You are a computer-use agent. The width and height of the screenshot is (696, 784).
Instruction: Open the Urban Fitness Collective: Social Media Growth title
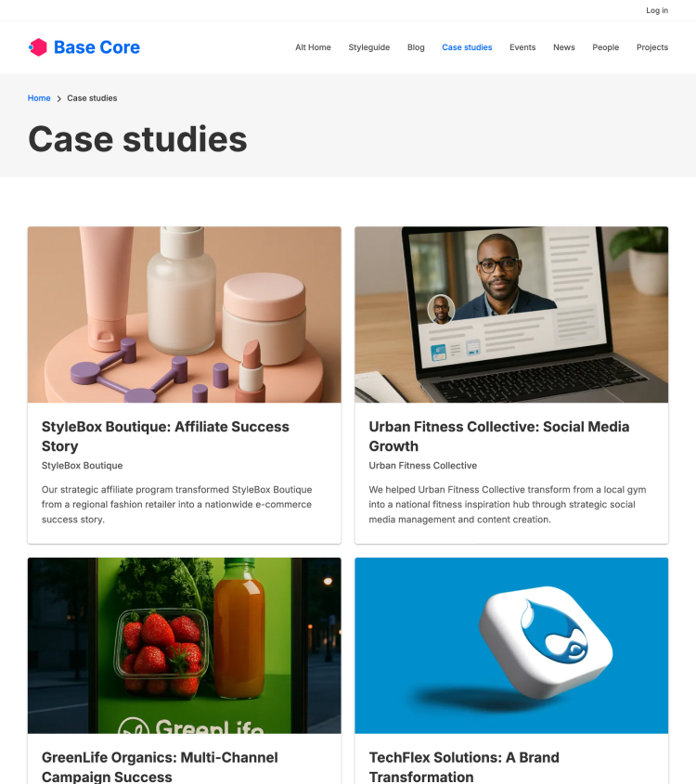point(499,436)
